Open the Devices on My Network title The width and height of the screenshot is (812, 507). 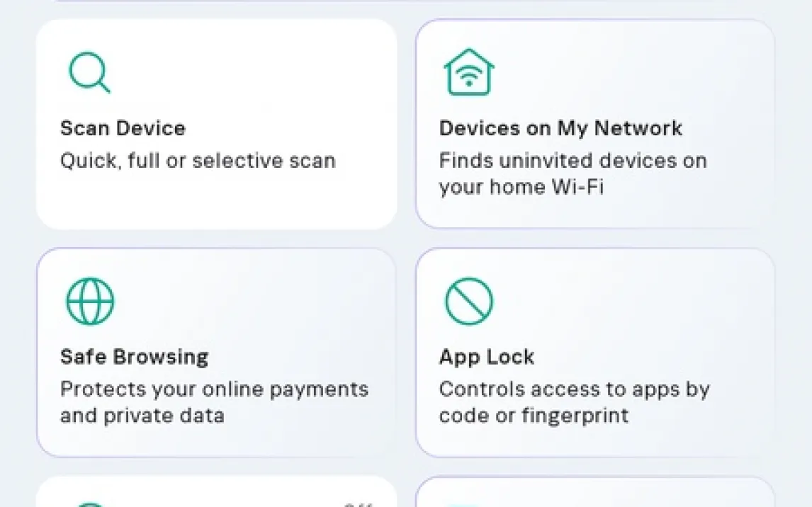(560, 128)
